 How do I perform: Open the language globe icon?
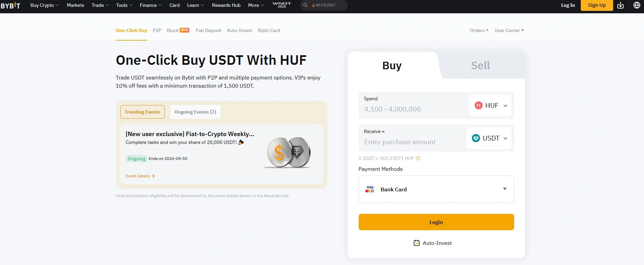click(636, 5)
